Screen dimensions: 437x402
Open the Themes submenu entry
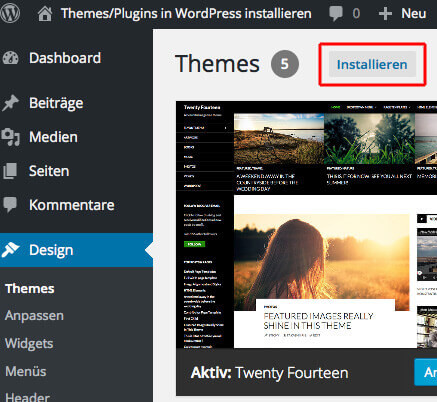30,289
